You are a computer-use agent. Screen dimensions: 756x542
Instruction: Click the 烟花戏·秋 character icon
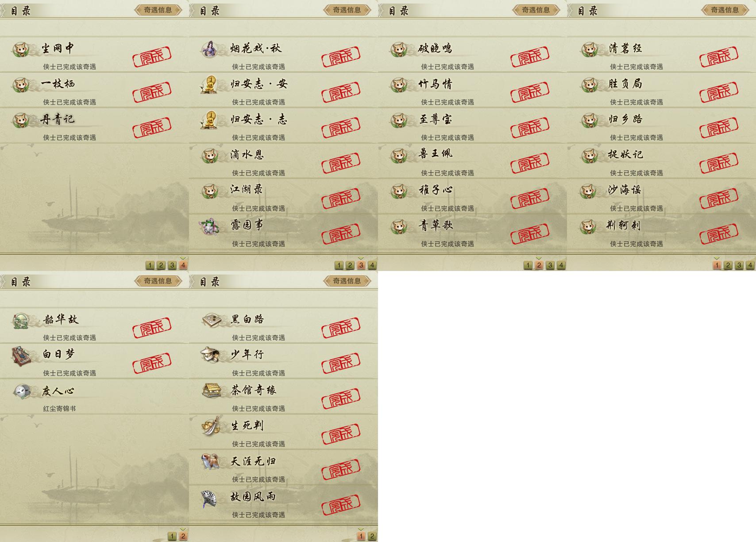209,49
